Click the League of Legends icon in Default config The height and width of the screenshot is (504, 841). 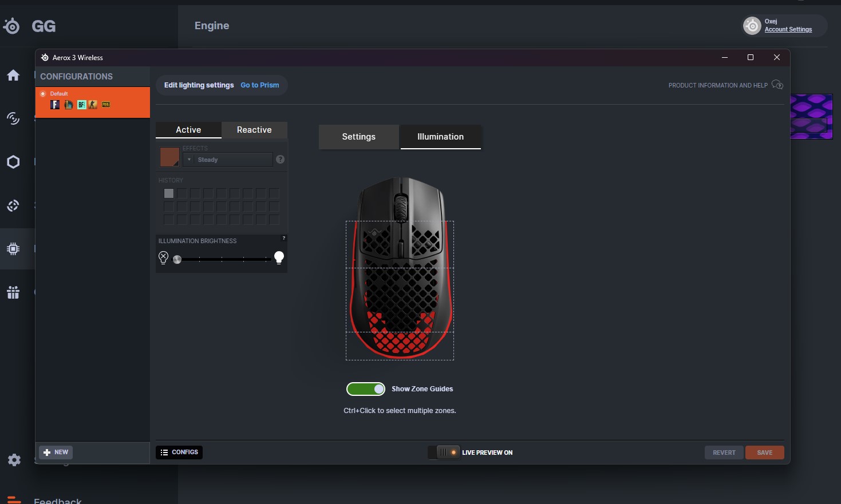pyautogui.click(x=68, y=105)
